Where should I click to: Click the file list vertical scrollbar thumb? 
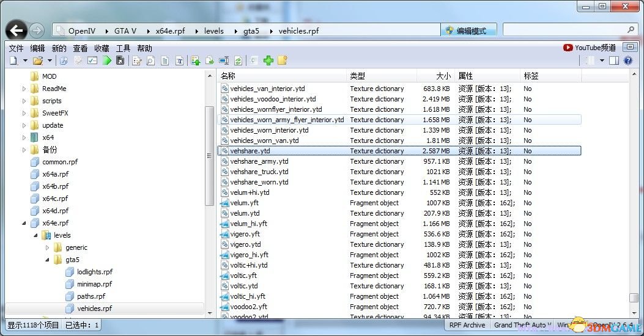(634, 299)
